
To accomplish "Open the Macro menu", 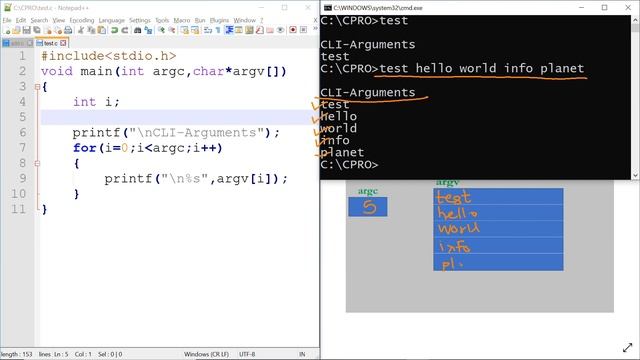I will (182, 20).
